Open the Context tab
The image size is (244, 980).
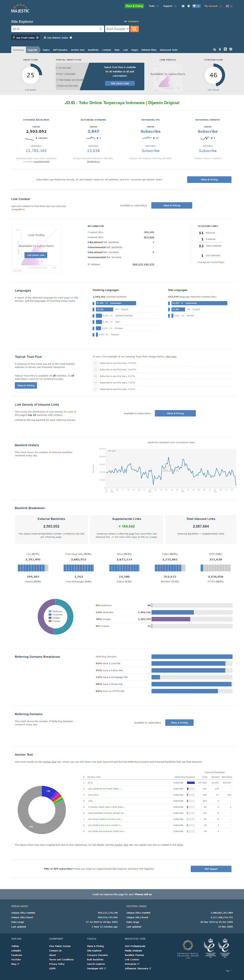[x=107, y=50]
